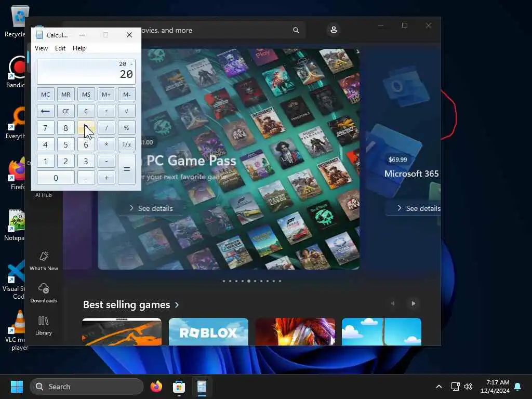The height and width of the screenshot is (399, 532).
Task: Toggle sign with the ± key
Action: point(106,111)
